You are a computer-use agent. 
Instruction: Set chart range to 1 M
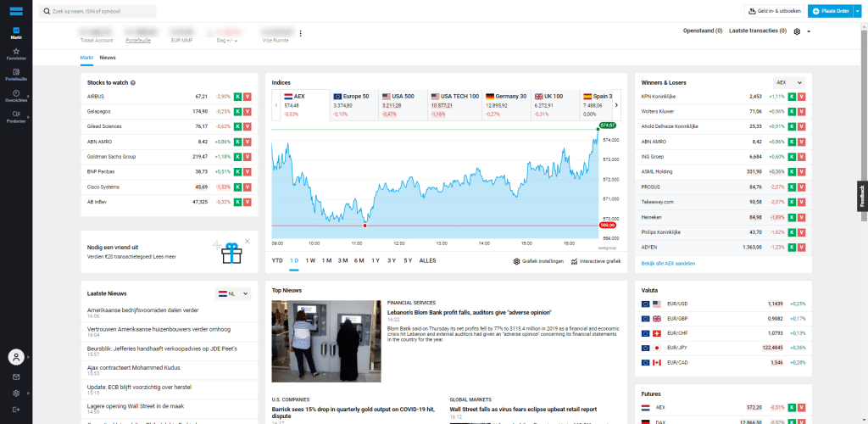click(326, 260)
